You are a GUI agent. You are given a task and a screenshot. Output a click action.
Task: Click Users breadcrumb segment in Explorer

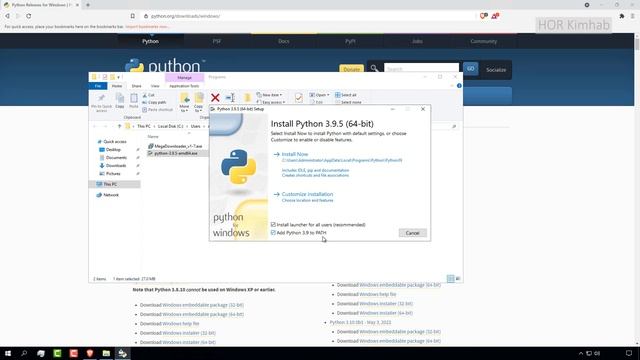[196, 127]
